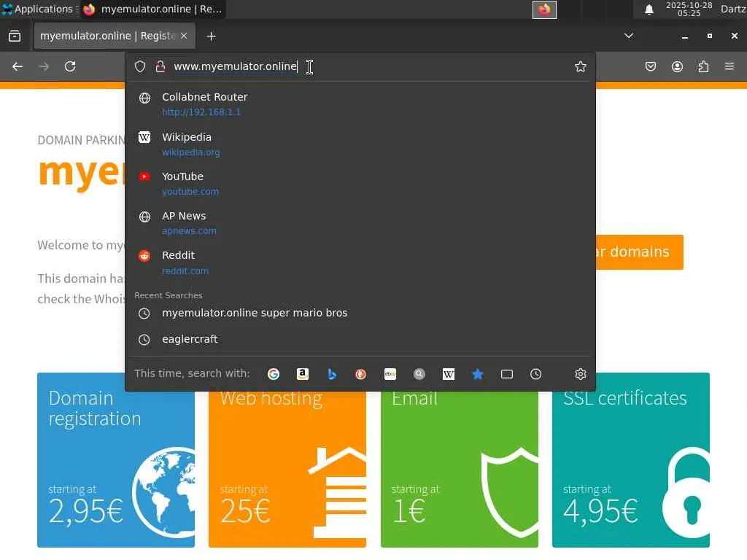Open YouTube suggestion
This screenshot has width=747, height=560.
coord(360,184)
